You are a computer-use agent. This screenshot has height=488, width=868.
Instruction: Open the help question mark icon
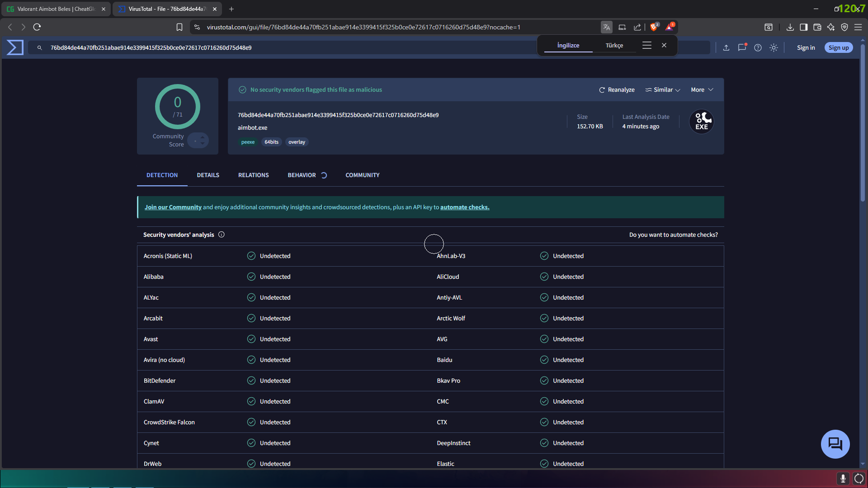pos(758,47)
